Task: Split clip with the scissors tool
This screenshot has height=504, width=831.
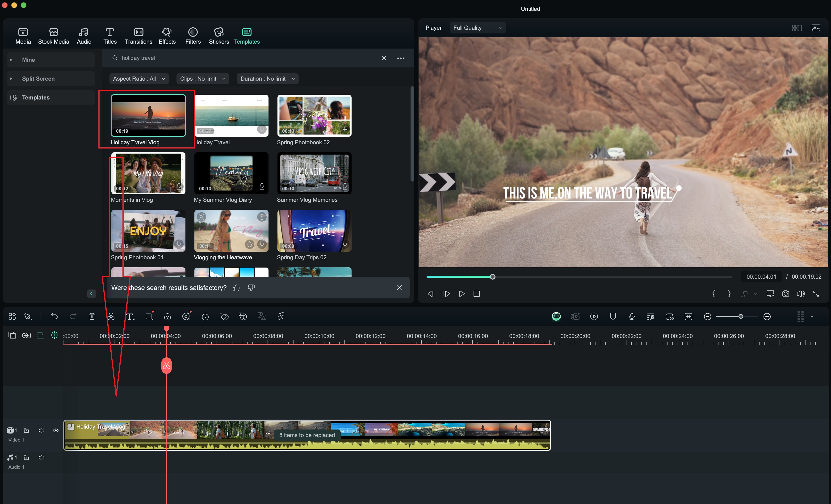Action: [111, 316]
